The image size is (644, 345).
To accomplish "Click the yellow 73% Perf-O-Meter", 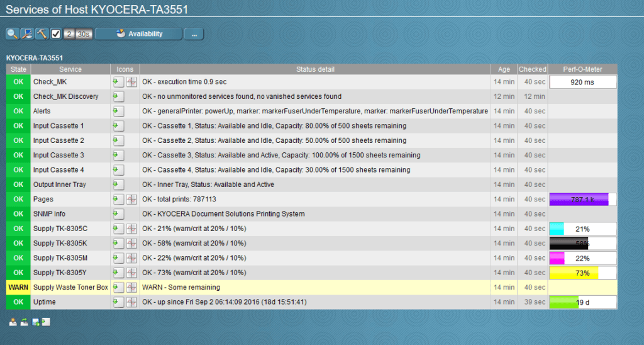I will [583, 273].
